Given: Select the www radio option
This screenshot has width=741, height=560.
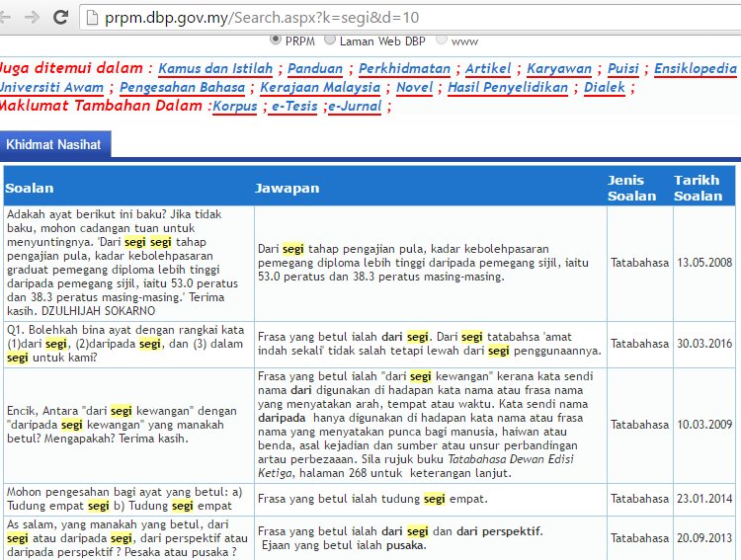Looking at the screenshot, I should point(442,40).
